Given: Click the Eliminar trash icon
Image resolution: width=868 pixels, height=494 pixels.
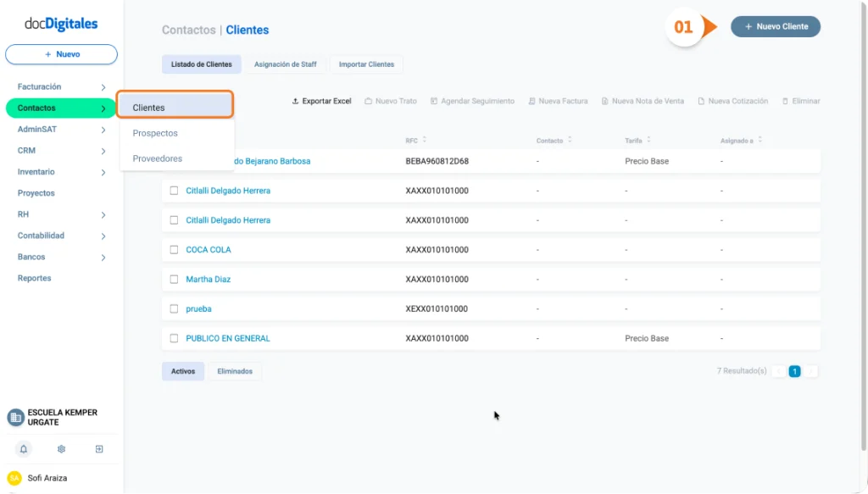Looking at the screenshot, I should pos(785,101).
